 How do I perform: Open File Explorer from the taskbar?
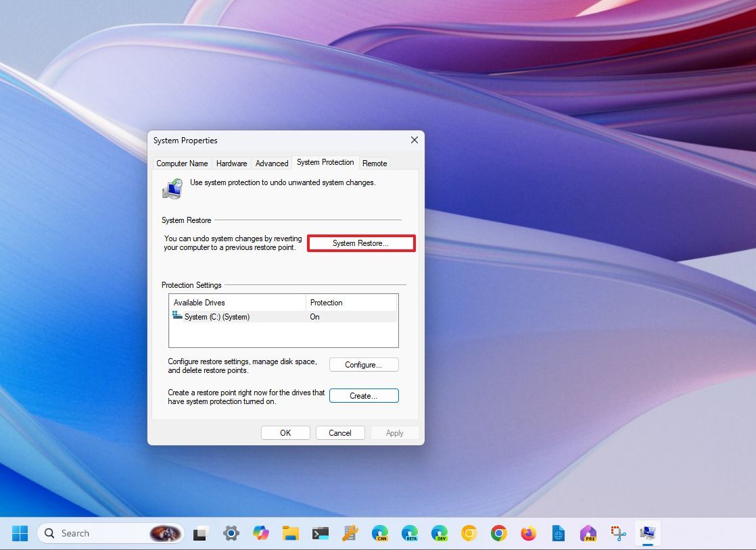tap(291, 533)
